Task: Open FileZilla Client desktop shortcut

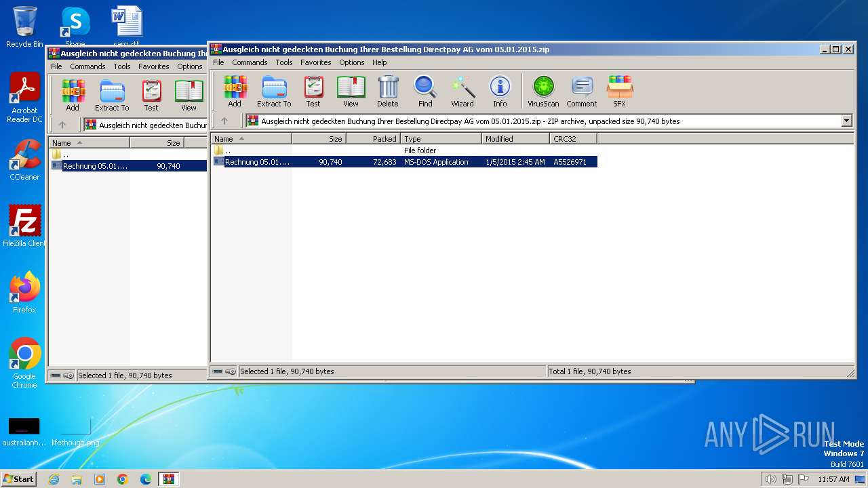Action: 24,226
